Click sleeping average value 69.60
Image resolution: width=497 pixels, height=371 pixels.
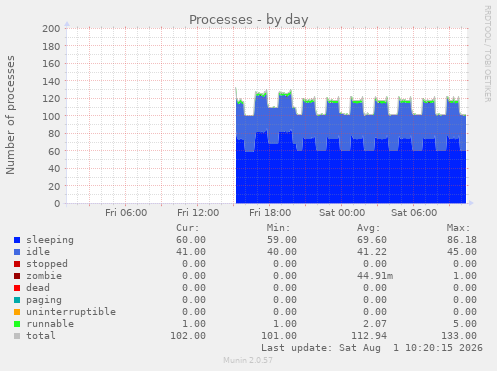tap(372, 240)
